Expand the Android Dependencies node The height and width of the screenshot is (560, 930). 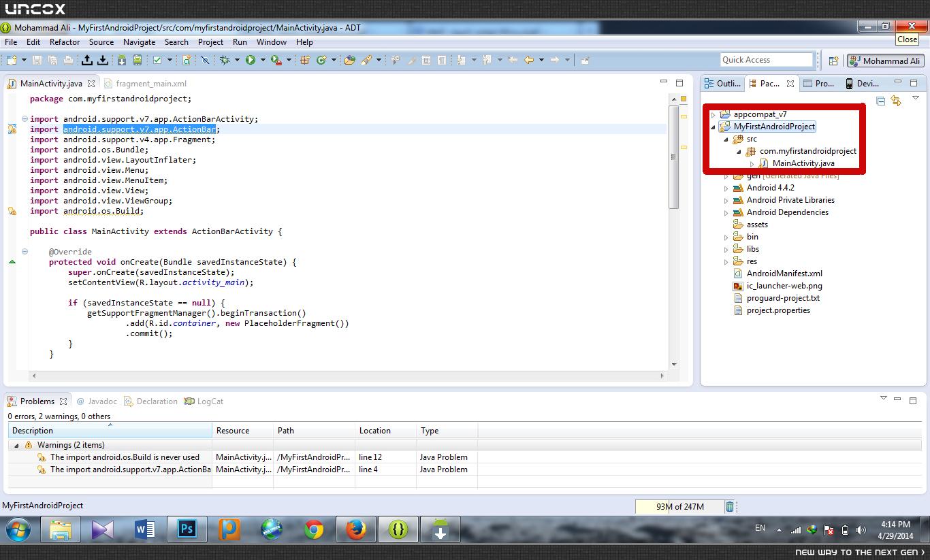click(726, 213)
